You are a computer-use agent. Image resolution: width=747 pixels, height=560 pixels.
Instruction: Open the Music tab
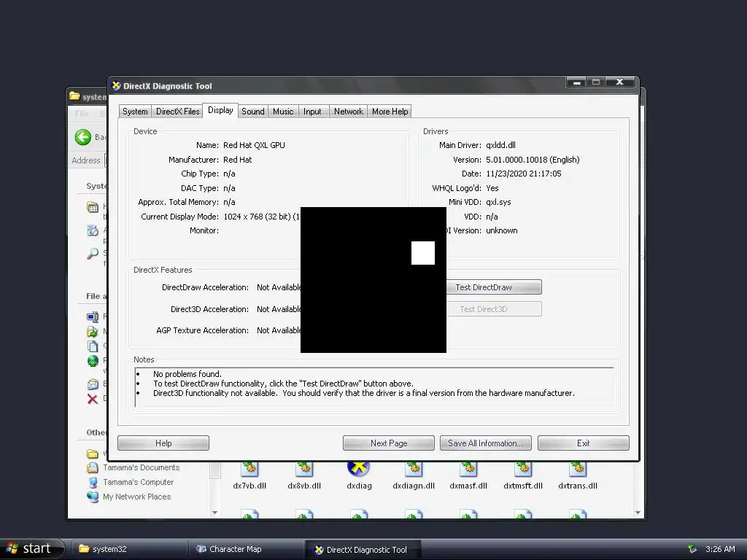283,112
